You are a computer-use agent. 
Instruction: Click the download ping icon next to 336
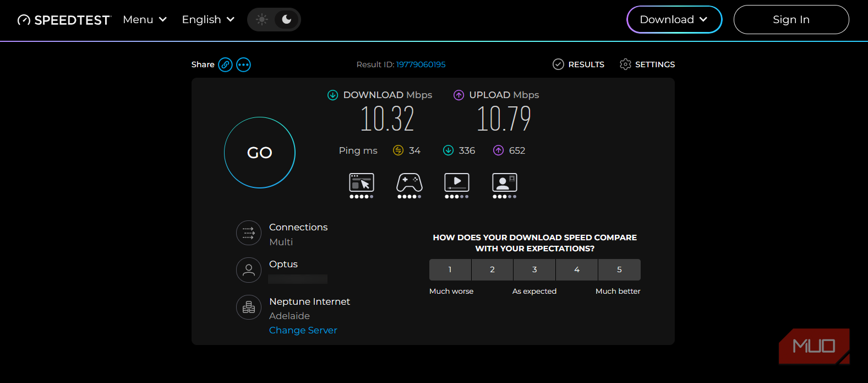pos(448,150)
